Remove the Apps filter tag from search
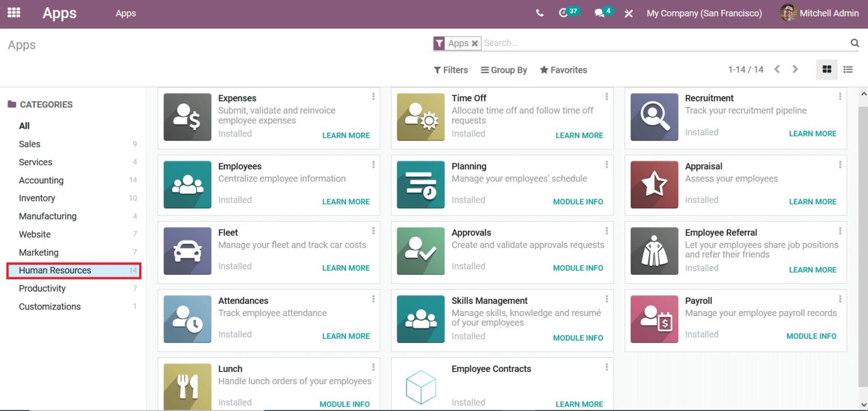The width and height of the screenshot is (868, 411). [x=475, y=43]
